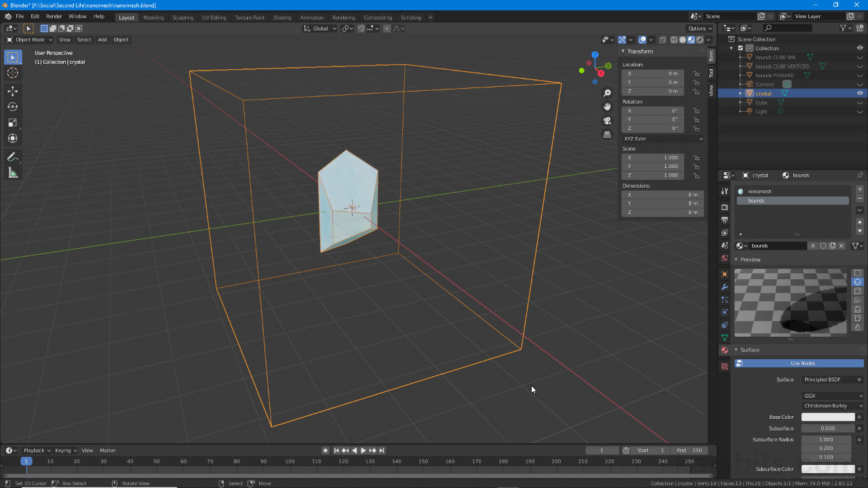
Task: Open the Base Color swatch
Action: pyautogui.click(x=828, y=417)
